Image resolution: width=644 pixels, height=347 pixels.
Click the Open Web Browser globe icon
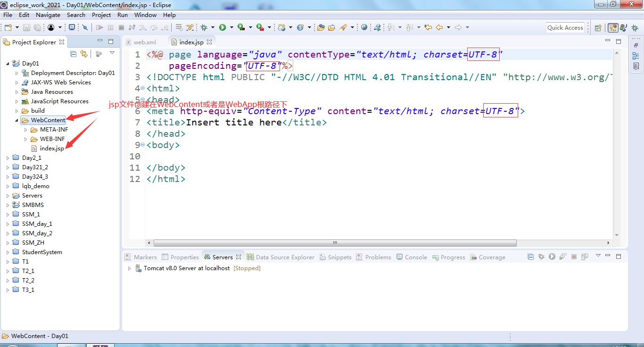tap(364, 27)
